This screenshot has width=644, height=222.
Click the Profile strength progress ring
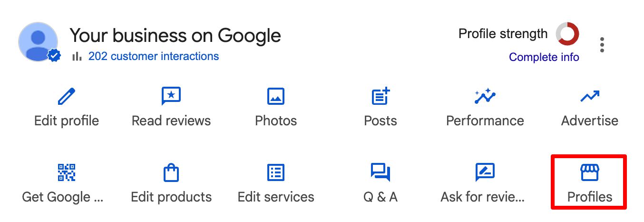point(567,34)
